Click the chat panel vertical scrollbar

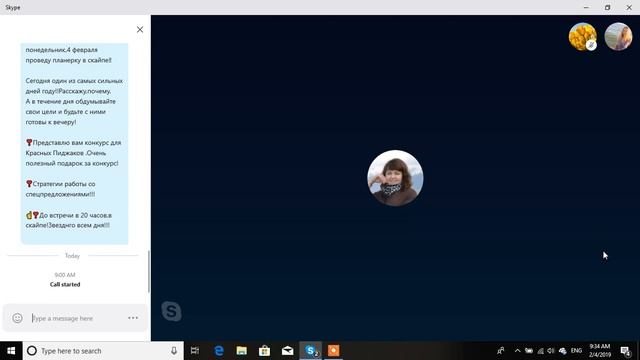(x=149, y=271)
